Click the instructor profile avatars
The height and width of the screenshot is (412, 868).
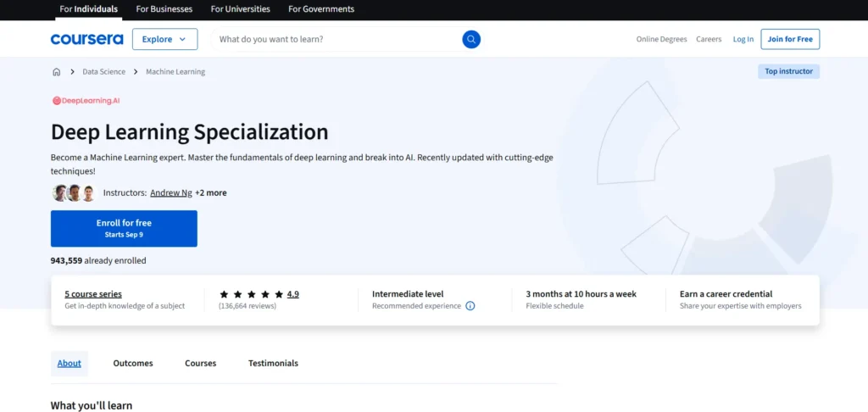coord(74,192)
